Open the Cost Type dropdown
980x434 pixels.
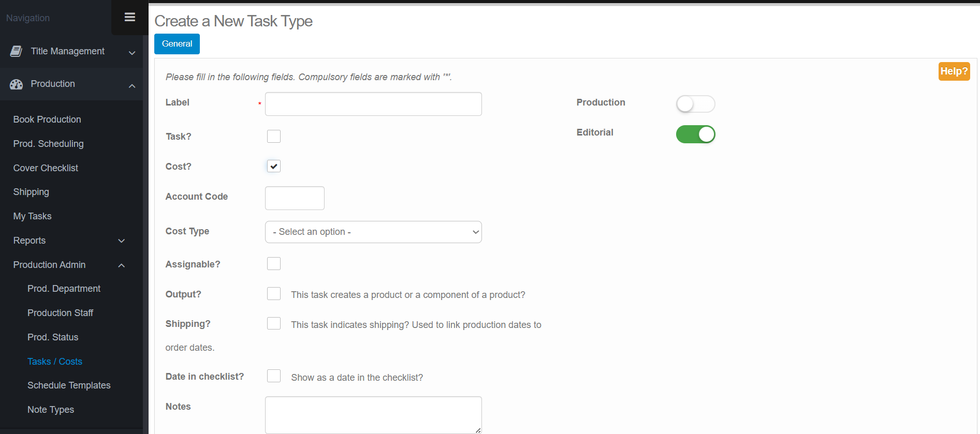click(x=373, y=232)
